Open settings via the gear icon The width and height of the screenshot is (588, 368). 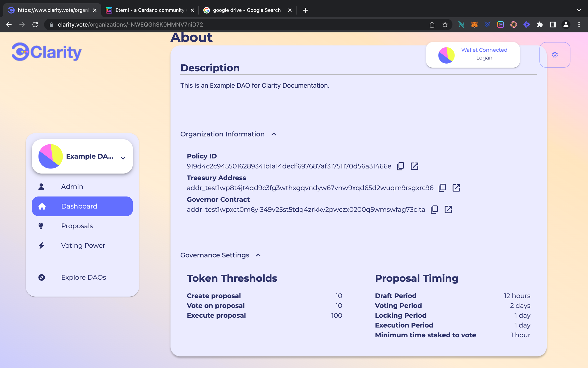coord(555,55)
